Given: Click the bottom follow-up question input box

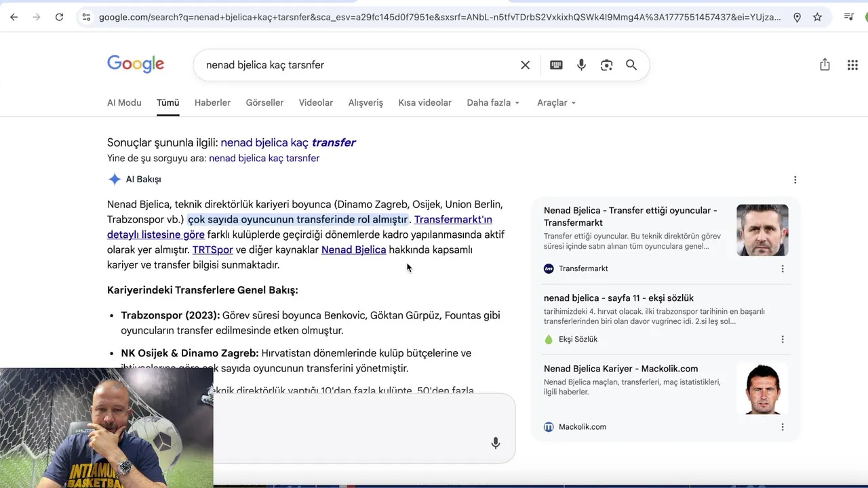Looking at the screenshot, I should (x=364, y=428).
